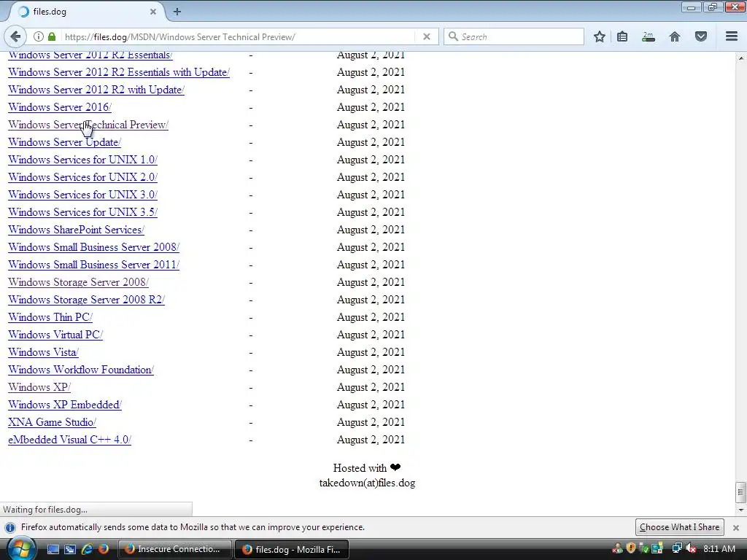
Task: Click the page scrollbar down arrow
Action: [x=741, y=510]
